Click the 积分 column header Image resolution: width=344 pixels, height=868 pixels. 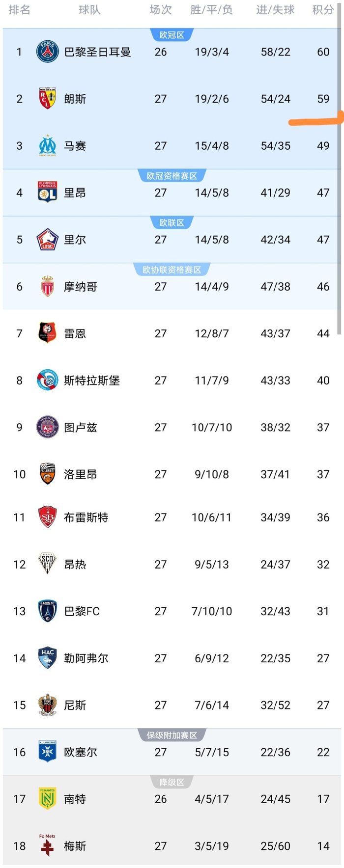pos(323,10)
